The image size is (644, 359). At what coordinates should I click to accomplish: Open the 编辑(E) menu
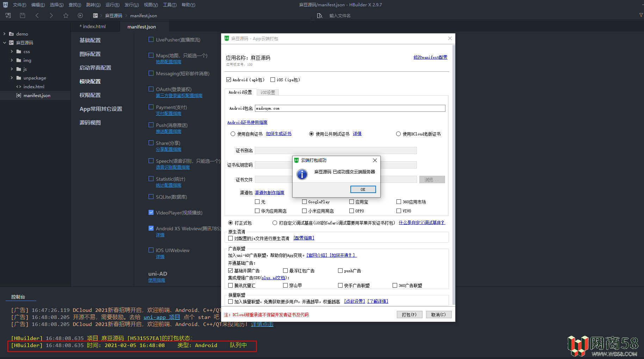pos(38,5)
